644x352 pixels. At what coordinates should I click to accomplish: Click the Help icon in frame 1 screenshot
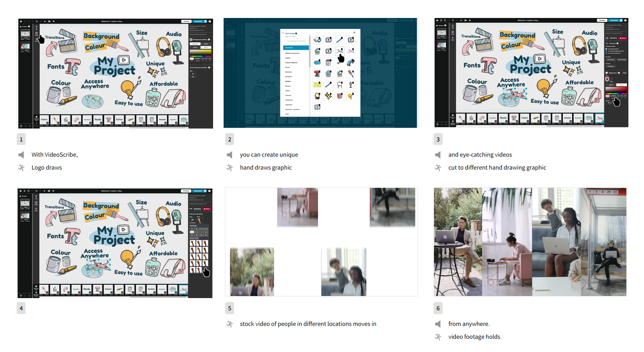pos(210,21)
